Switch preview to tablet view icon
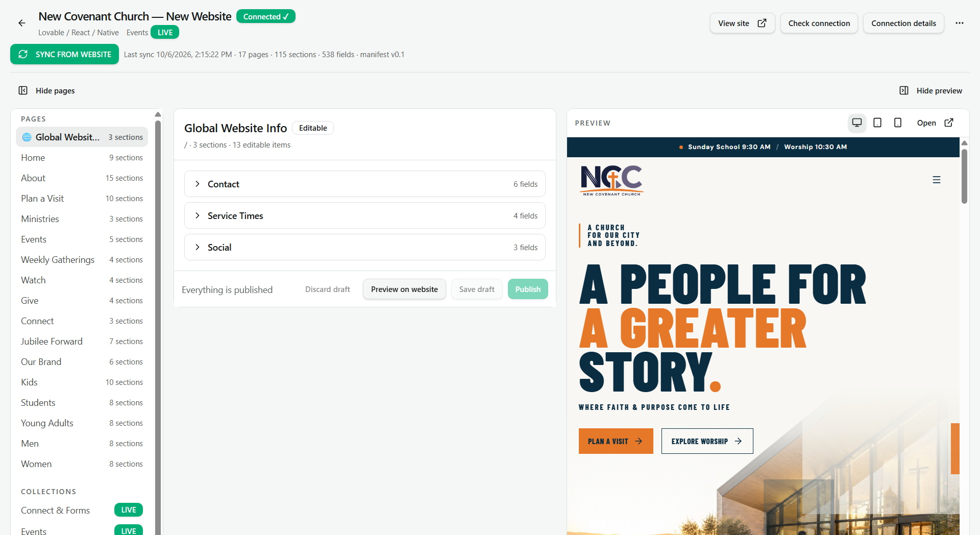Viewport: 980px width, 535px height. click(x=877, y=123)
